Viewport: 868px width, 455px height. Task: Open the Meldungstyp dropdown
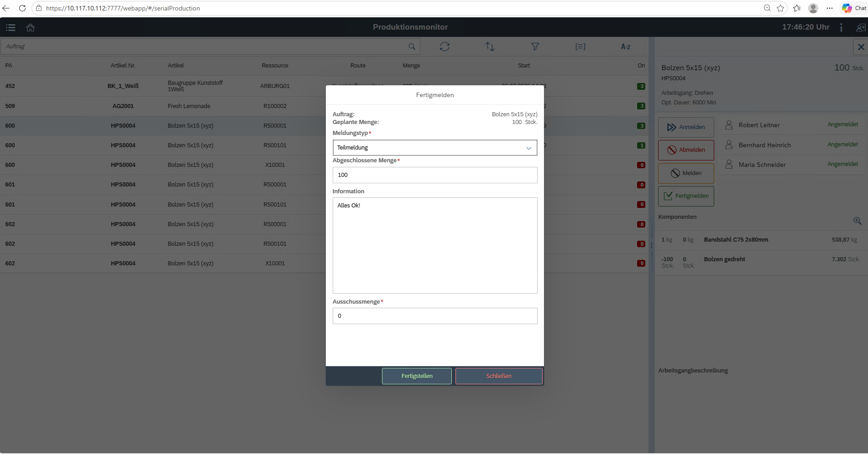point(435,148)
